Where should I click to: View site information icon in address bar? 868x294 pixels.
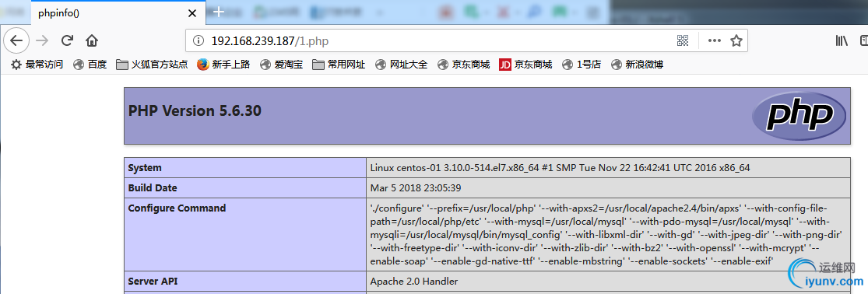199,40
